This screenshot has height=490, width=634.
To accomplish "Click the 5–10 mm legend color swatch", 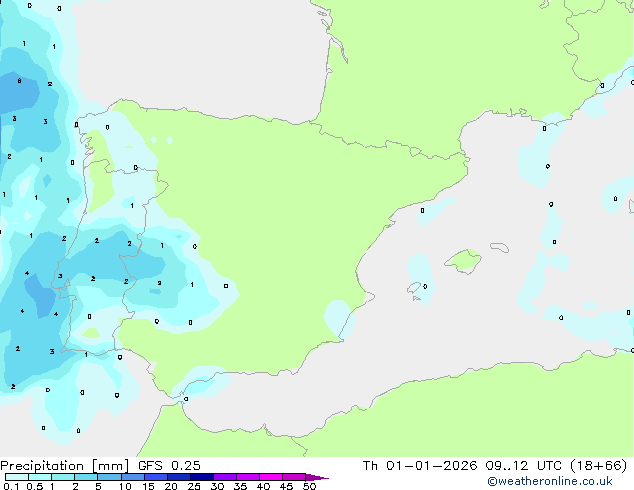I will pos(110,477).
